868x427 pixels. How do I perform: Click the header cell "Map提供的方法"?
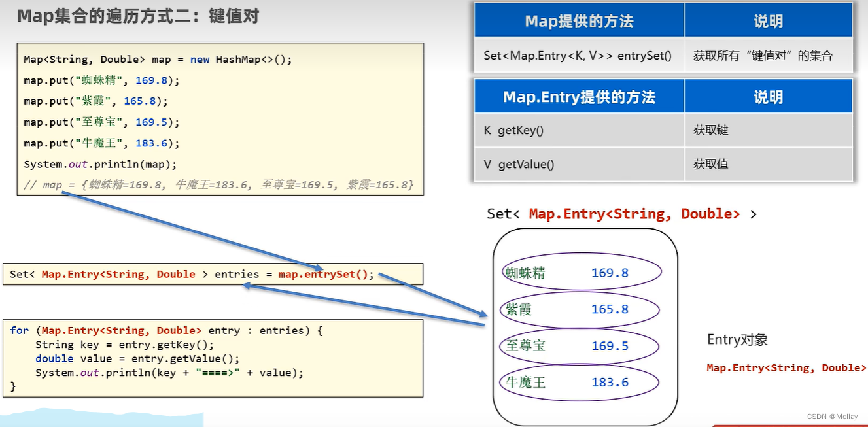coord(579,21)
